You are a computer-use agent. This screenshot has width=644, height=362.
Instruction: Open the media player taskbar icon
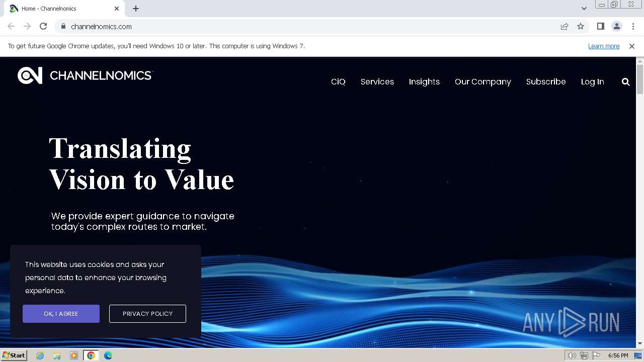[x=74, y=355]
